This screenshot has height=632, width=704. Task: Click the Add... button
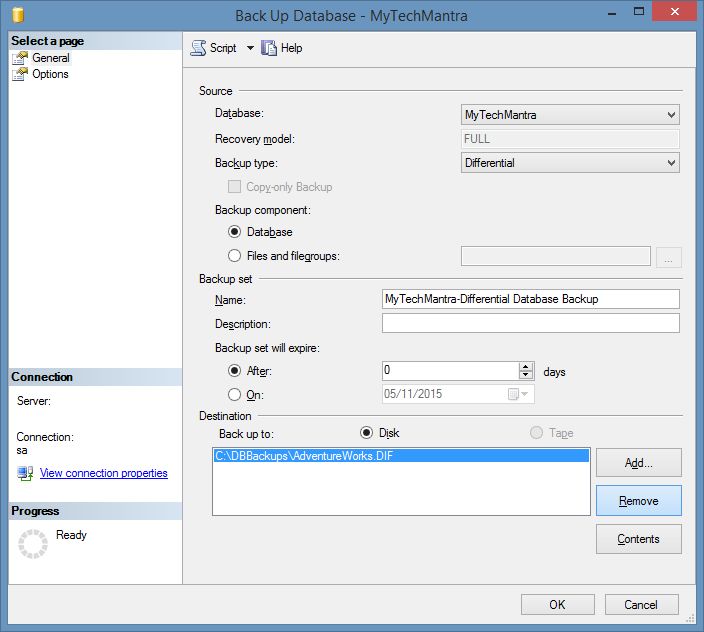638,462
